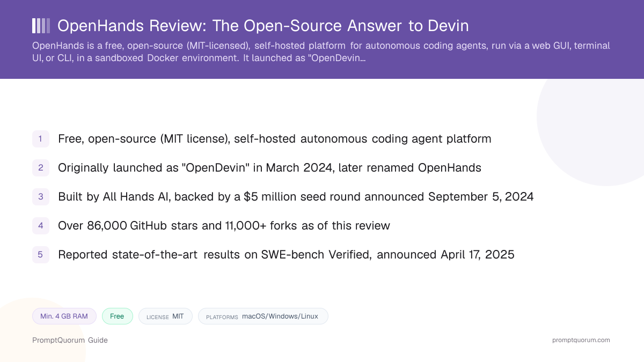Click the line 'Over 86,000 GitHub stars and 11,000+ forks'
Screen dimensions: 644x362
[224, 226]
